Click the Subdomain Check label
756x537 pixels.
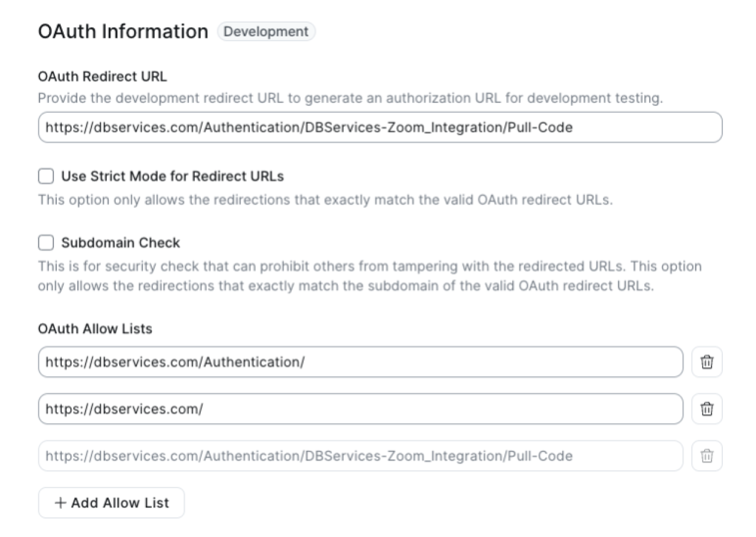pos(113,242)
